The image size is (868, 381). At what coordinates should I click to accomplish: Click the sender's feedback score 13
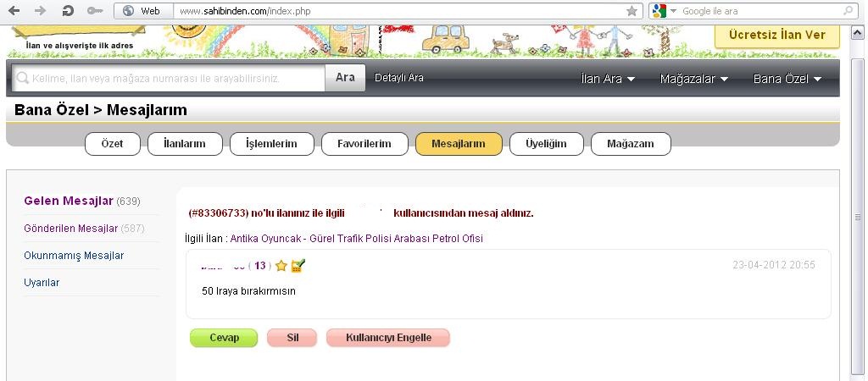[259, 266]
